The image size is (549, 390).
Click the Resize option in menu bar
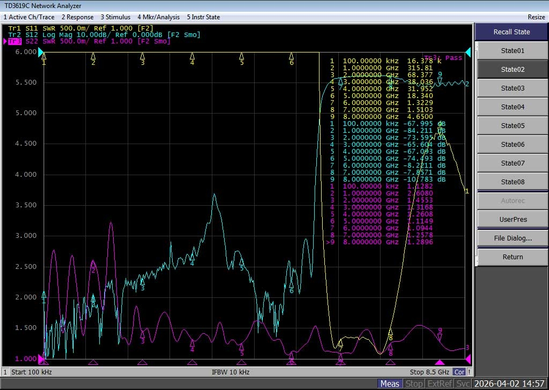(536, 17)
